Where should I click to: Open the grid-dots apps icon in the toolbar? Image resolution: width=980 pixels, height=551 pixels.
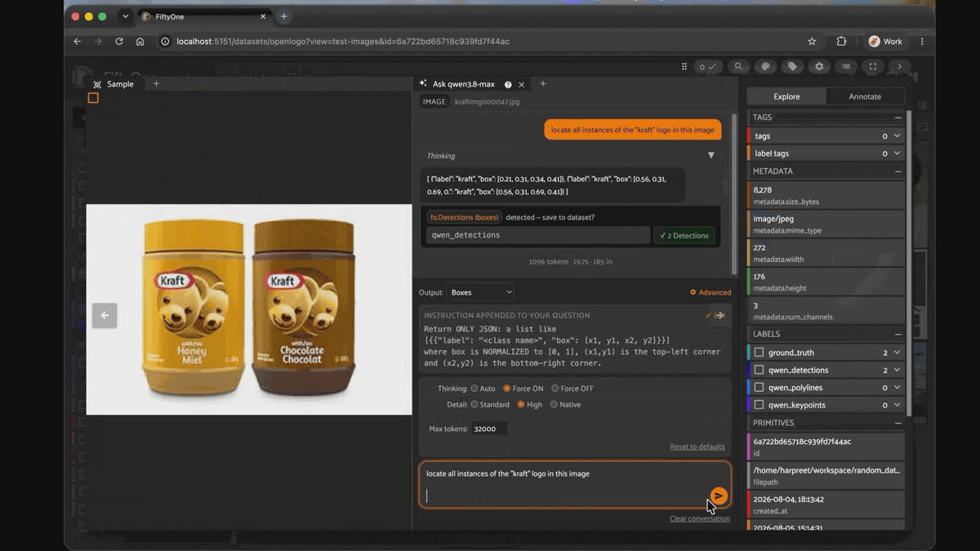[x=684, y=67]
